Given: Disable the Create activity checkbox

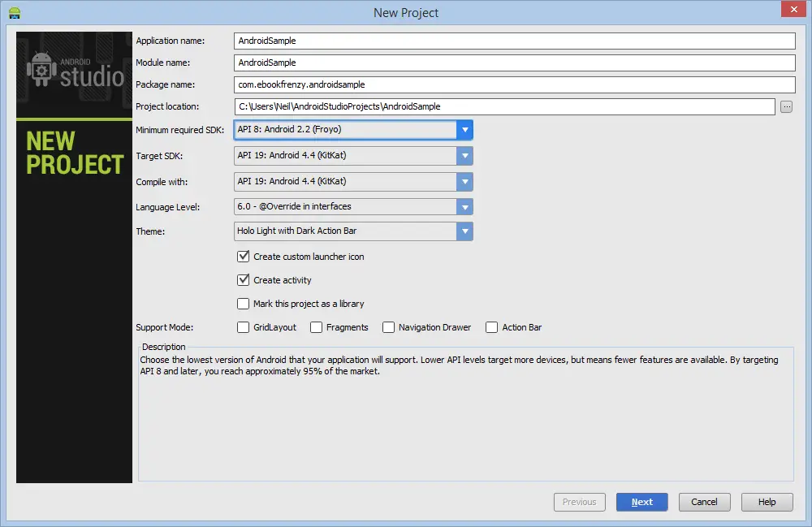Looking at the screenshot, I should click(243, 280).
